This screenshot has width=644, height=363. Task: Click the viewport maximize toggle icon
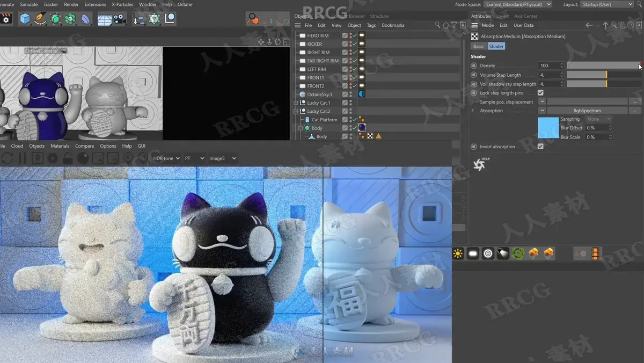pos(286,42)
